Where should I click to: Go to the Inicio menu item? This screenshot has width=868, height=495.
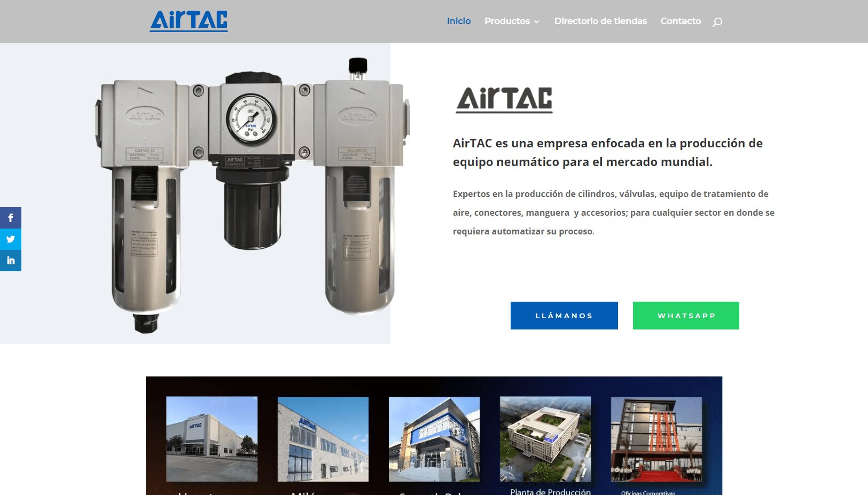458,21
